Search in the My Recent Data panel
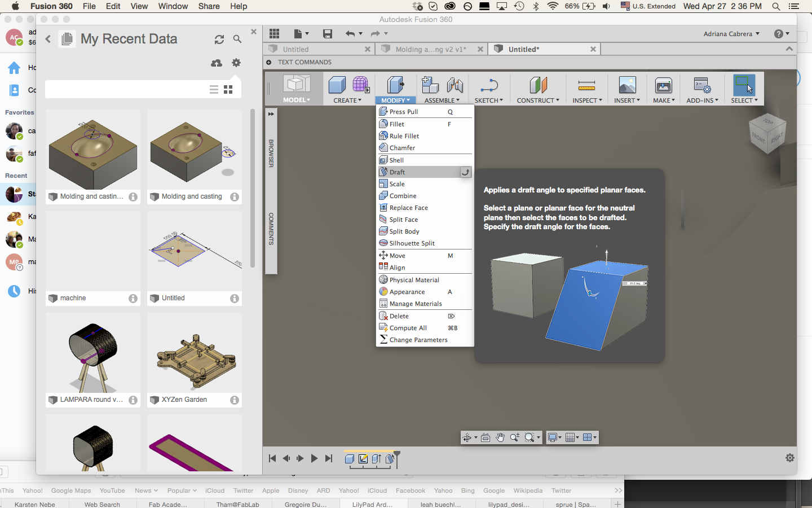This screenshot has height=508, width=812. click(x=237, y=39)
